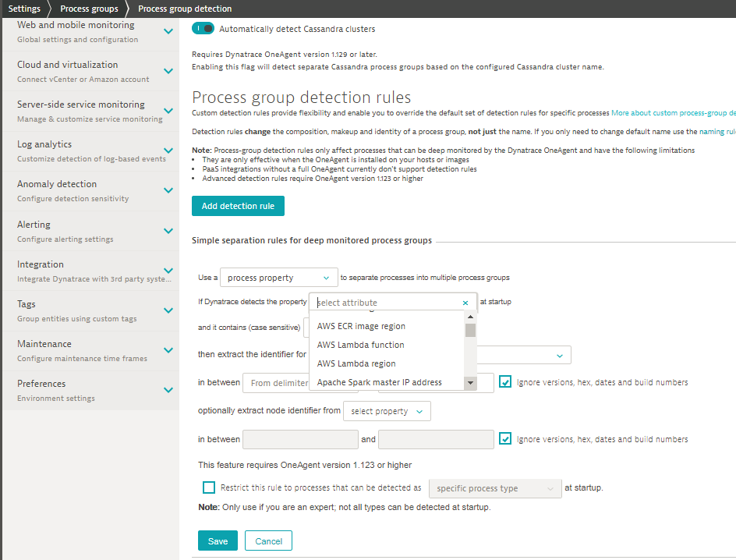Image resolution: width=736 pixels, height=560 pixels.
Task: Uncheck first Ignore versions, hex, dates checkbox
Action: pos(505,382)
